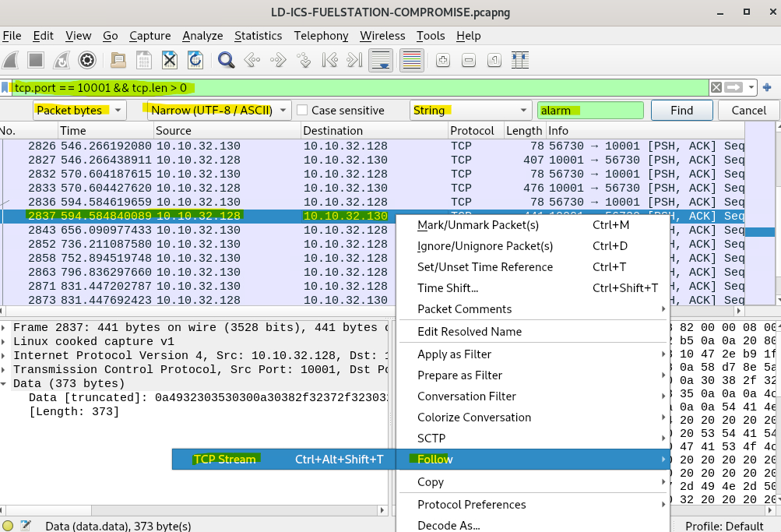The width and height of the screenshot is (781, 532).
Task: Enable the Case sensitive checkbox
Action: [x=302, y=111]
